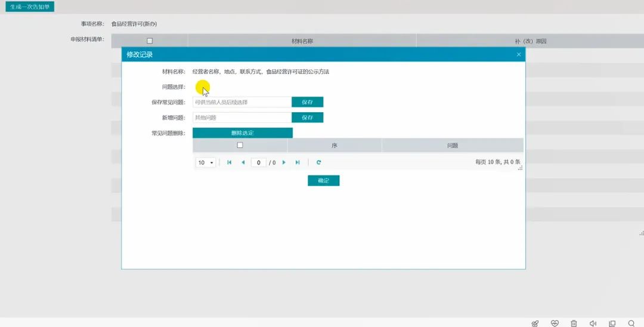Jump to the last page of results
This screenshot has height=327, width=644.
coord(298,162)
